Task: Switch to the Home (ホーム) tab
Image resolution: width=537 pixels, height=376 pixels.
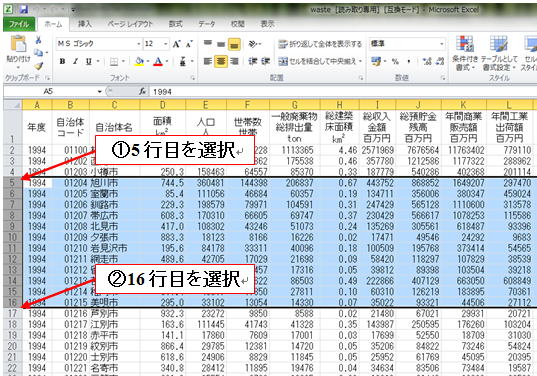Action: point(53,24)
